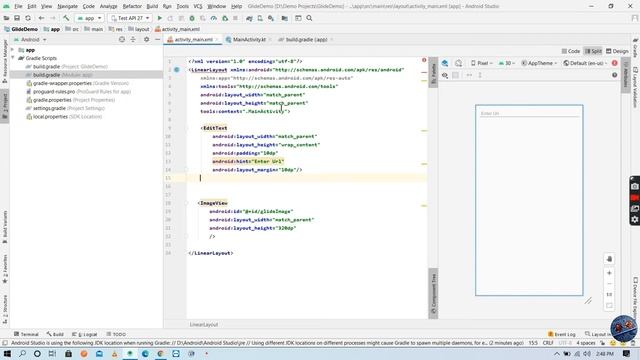Screen dimensions: 640x360
Task: Click the Select Opened File target icon
Action: 122,40
